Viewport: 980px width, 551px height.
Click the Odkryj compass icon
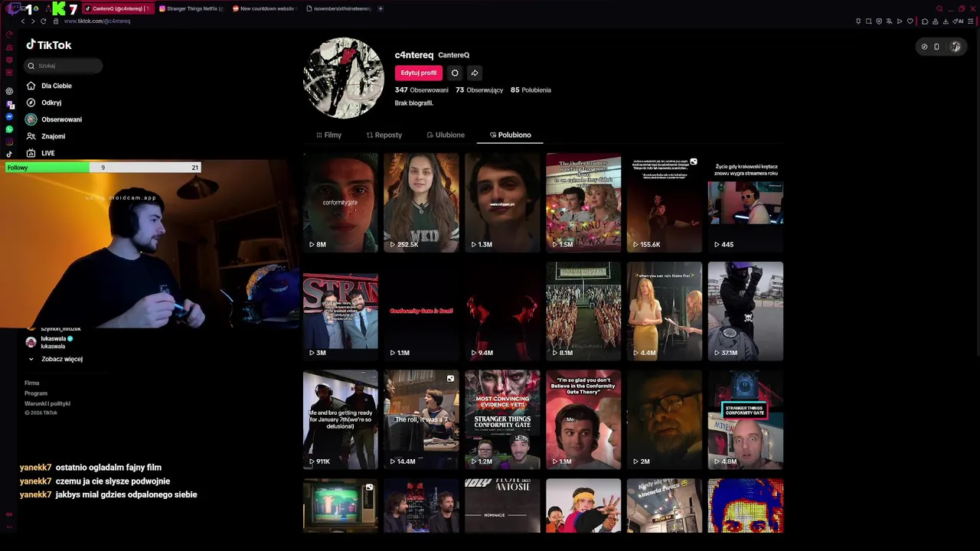coord(31,103)
